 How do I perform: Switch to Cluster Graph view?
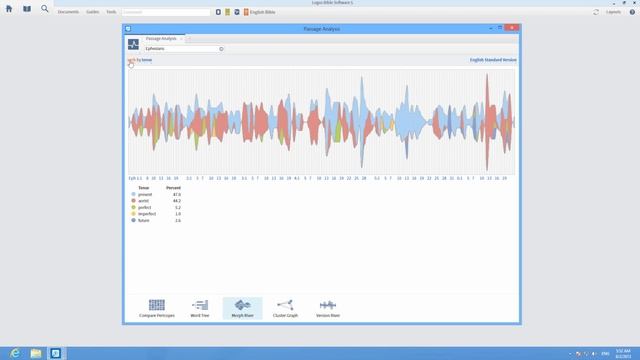pyautogui.click(x=285, y=308)
